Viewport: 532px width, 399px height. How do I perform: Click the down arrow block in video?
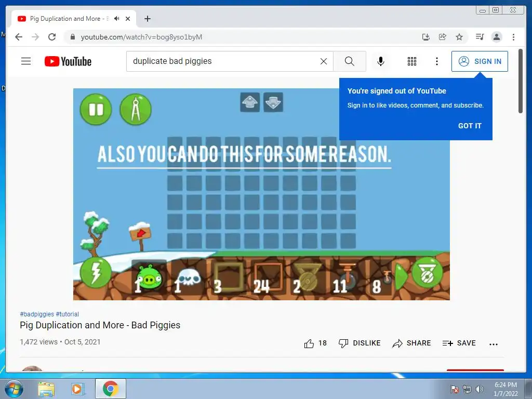(273, 102)
